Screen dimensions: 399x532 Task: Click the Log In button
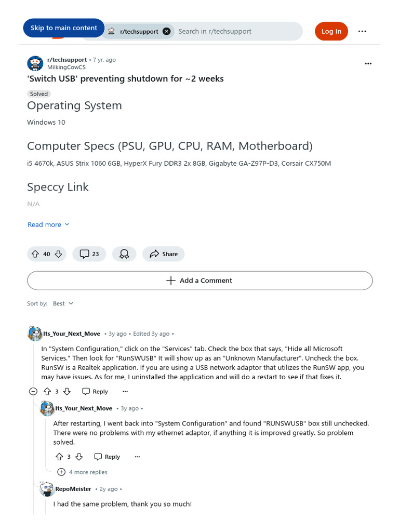click(331, 31)
